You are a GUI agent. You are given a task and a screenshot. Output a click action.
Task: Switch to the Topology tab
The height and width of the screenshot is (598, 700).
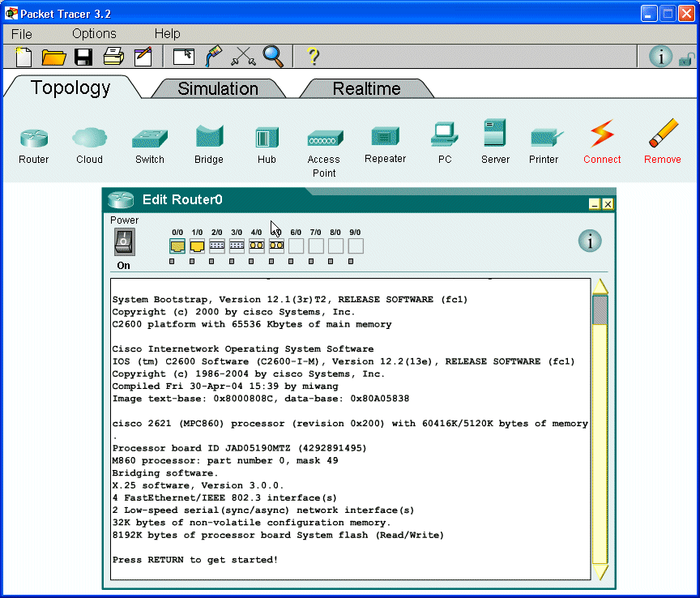[x=70, y=88]
